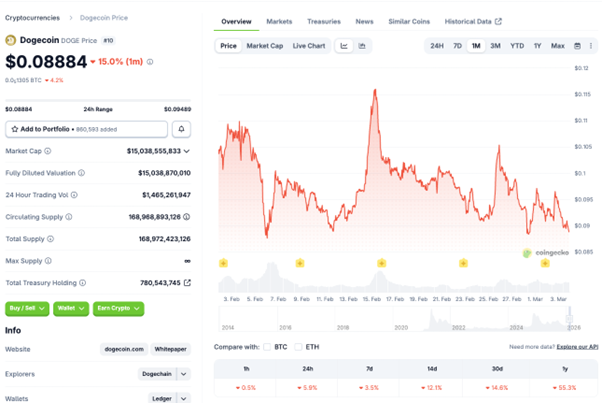Switch to candlestick chart icon
The width and height of the screenshot is (602, 403).
[362, 46]
